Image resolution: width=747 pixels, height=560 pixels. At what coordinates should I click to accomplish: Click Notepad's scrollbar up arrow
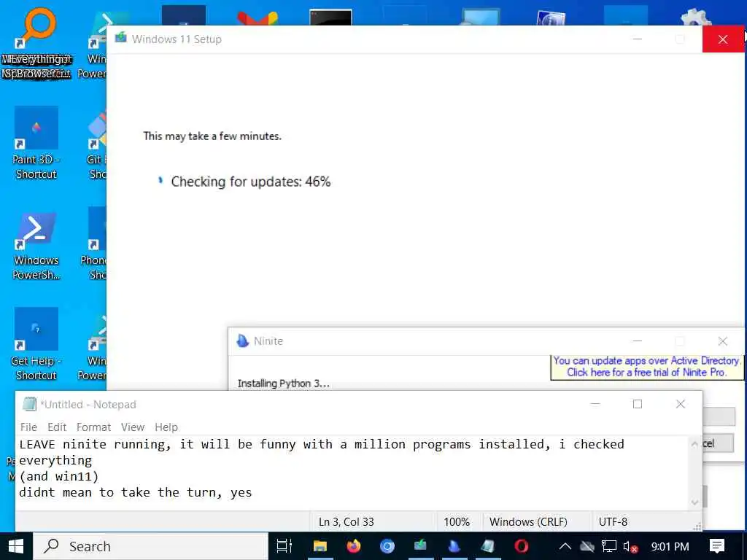(694, 444)
